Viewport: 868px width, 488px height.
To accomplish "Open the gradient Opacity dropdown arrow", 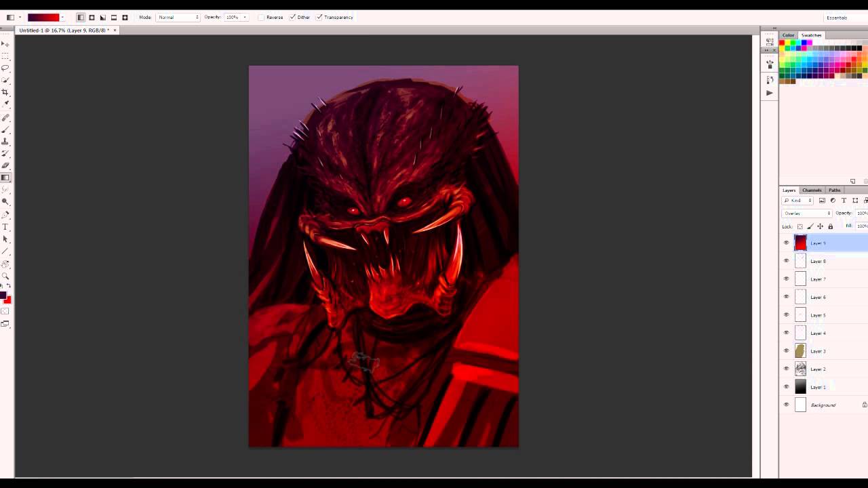I will [245, 17].
